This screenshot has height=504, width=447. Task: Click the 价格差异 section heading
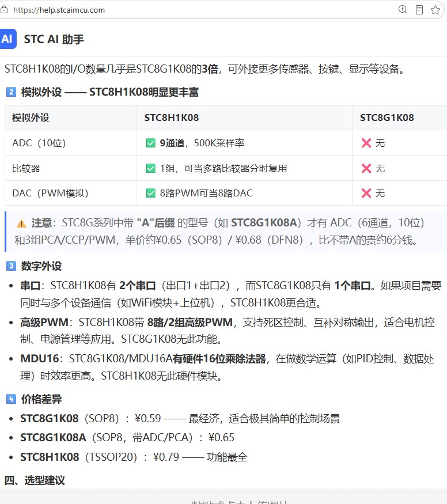click(41, 399)
